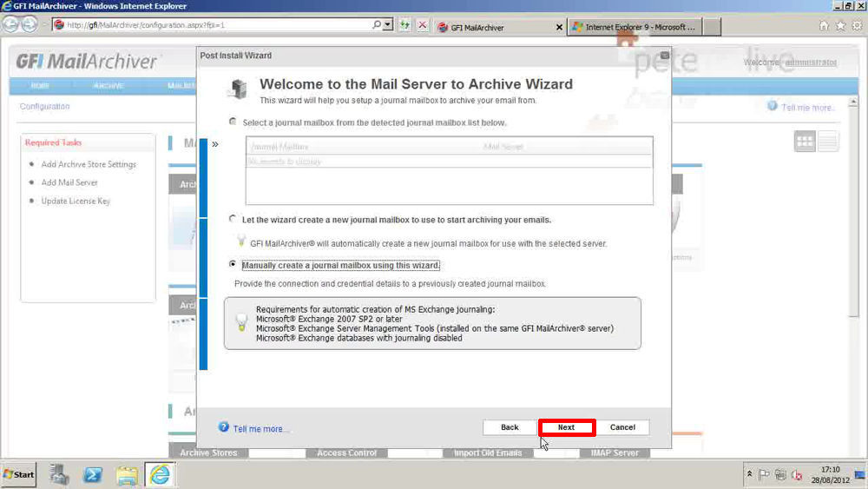868x489 pixels.
Task: Click the browser Home icon
Action: click(824, 25)
